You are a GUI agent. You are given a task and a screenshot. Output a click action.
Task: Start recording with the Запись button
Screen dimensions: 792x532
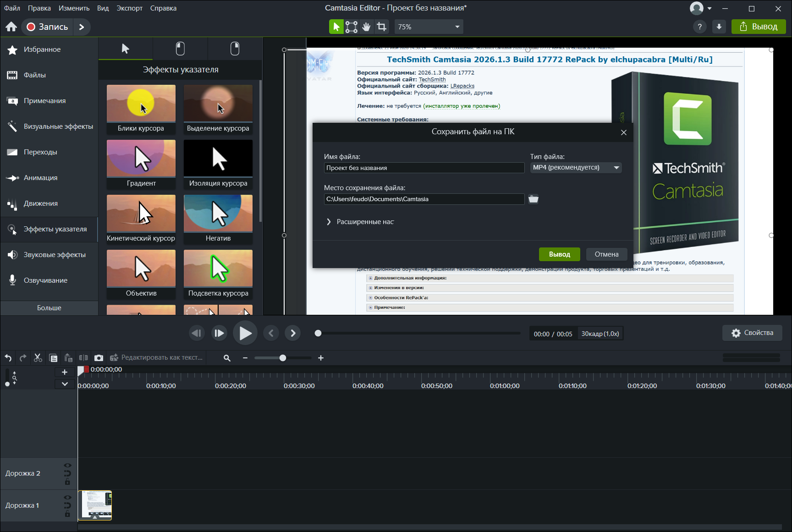(x=47, y=27)
